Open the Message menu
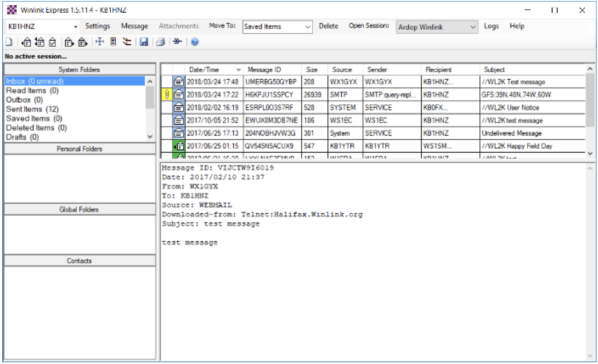This screenshot has height=364, width=598. click(x=134, y=26)
